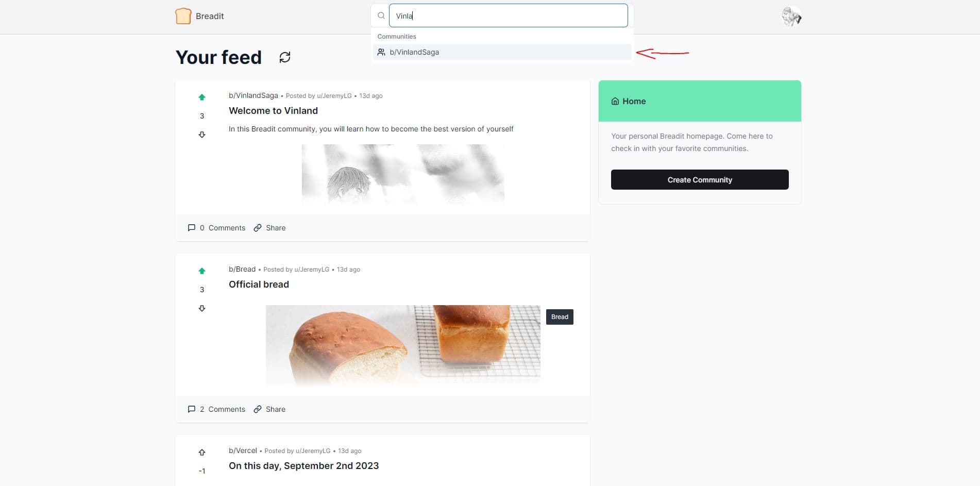Open the bread loaf post image

[x=403, y=345]
